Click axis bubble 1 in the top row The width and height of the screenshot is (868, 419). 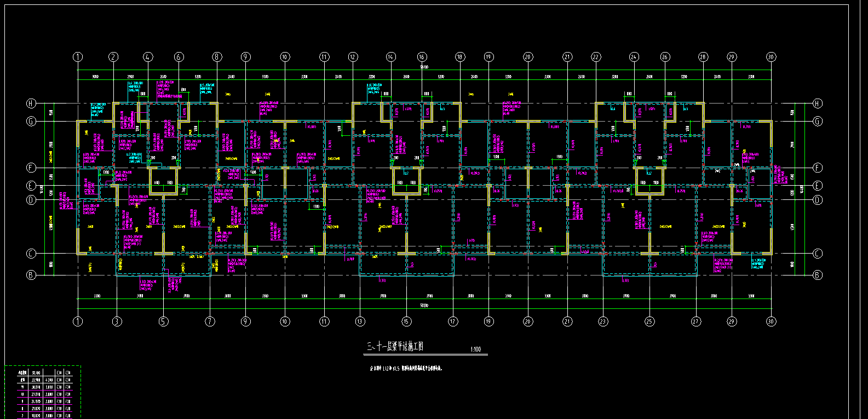[78, 57]
